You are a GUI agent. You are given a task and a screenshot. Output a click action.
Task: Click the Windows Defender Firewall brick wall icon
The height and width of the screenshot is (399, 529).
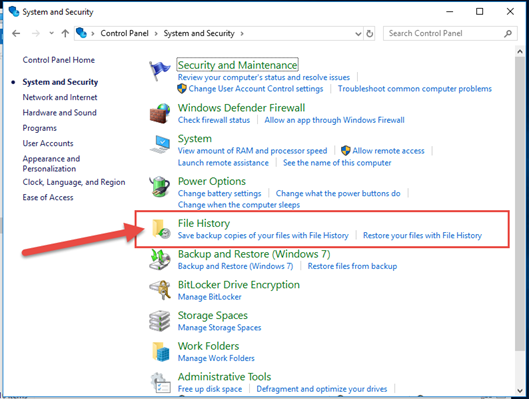pos(160,113)
